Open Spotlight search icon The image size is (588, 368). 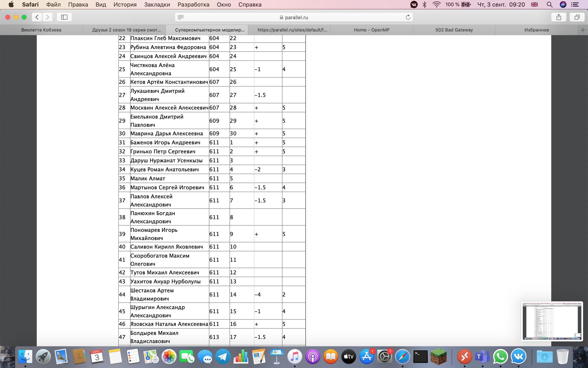(x=550, y=4)
